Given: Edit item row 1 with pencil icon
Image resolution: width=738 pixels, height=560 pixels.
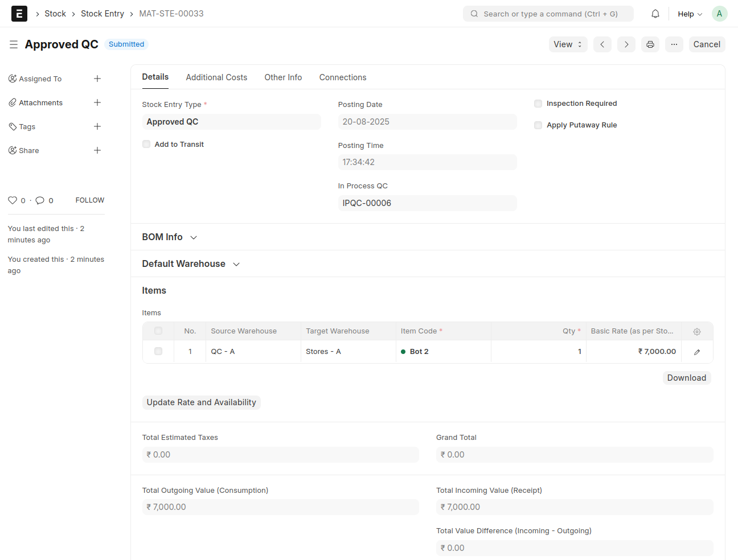Looking at the screenshot, I should (x=696, y=352).
